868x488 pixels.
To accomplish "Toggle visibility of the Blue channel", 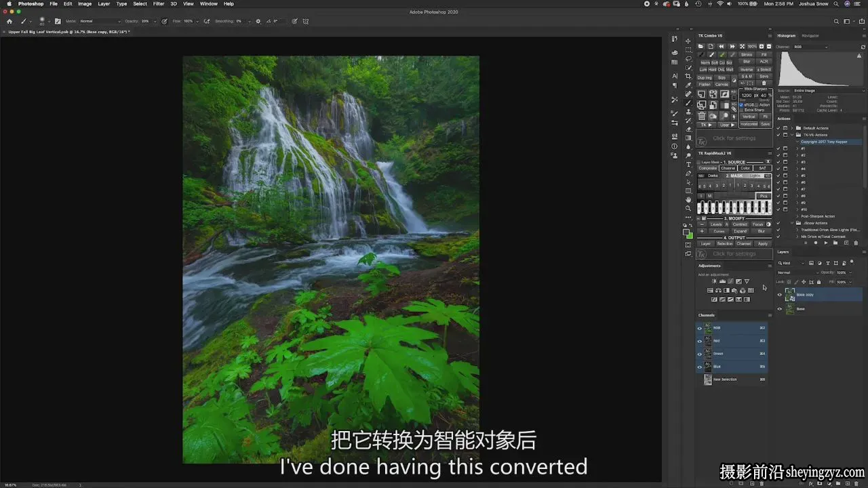I will click(700, 367).
